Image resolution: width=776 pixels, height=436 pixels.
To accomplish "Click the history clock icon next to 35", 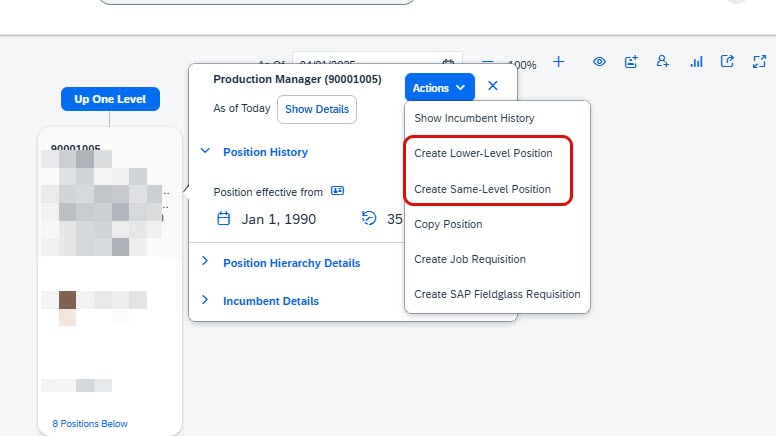I will click(x=369, y=218).
